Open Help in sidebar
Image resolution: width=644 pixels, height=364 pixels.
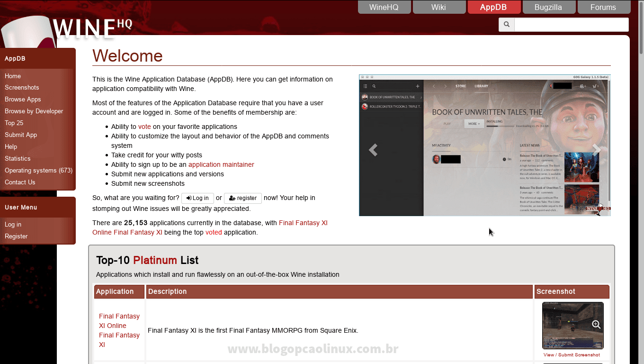[11, 147]
